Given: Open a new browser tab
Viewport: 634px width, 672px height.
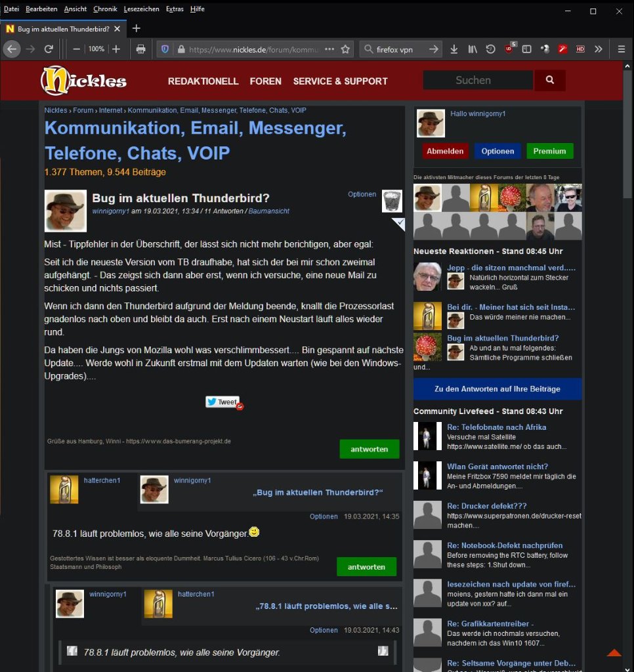Looking at the screenshot, I should tap(137, 28).
